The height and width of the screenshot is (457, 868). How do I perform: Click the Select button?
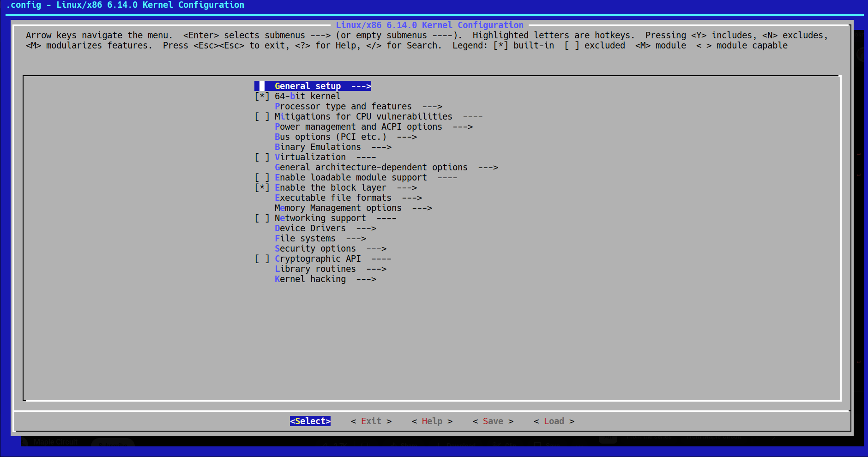[310, 421]
